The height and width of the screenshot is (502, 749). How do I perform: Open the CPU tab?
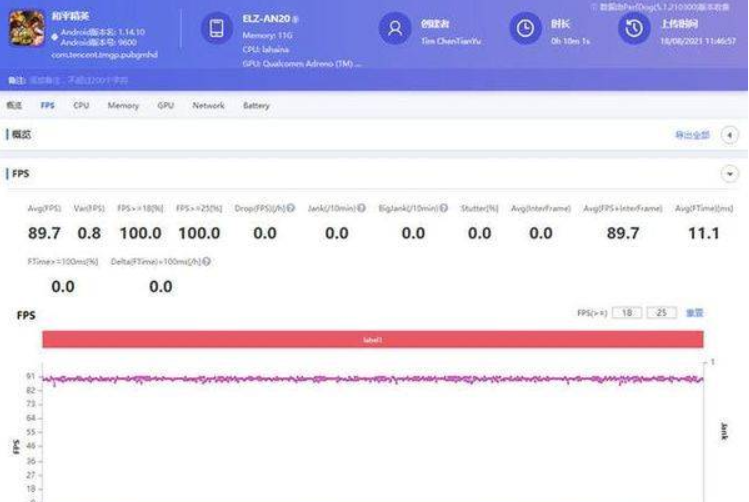pyautogui.click(x=81, y=106)
